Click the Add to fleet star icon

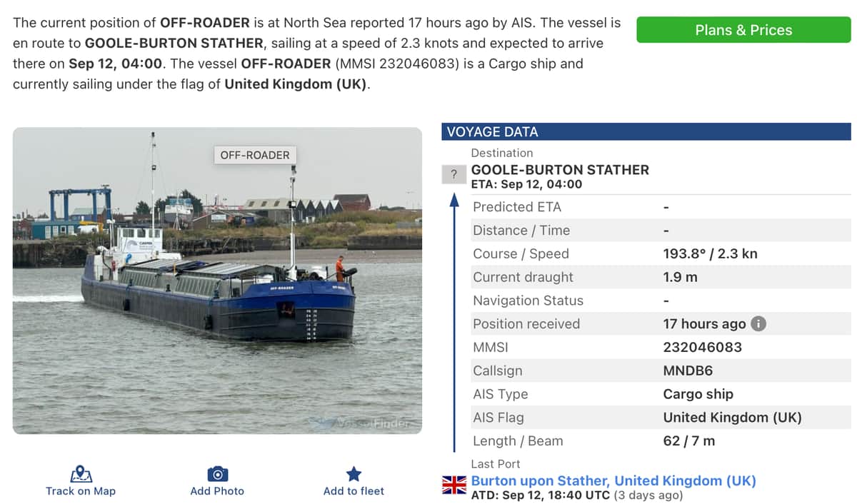point(354,474)
